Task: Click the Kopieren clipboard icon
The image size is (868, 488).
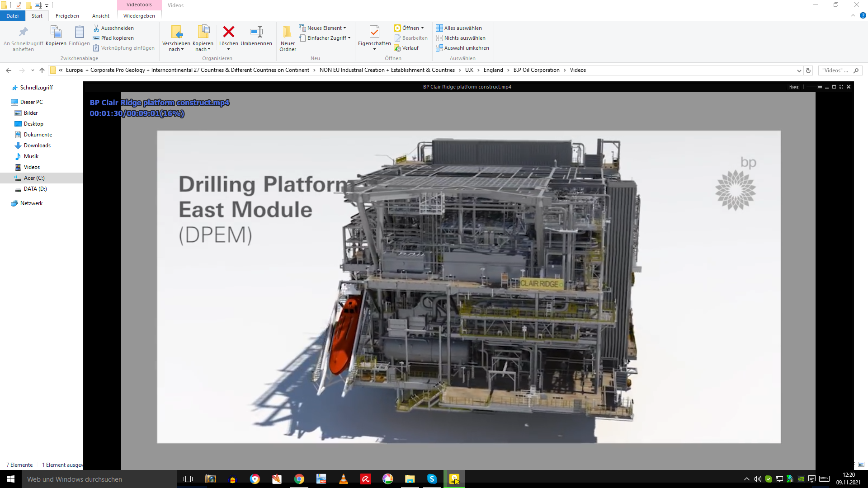Action: point(56,32)
